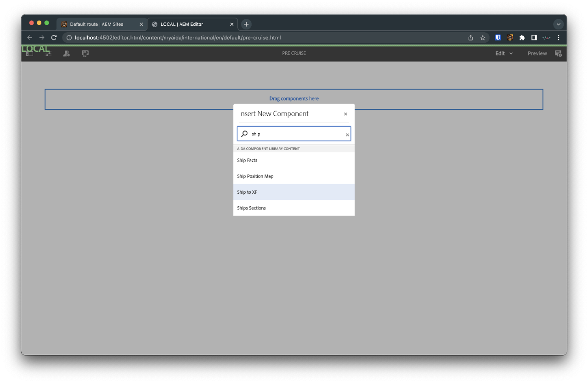Screen dimensions: 588x383
Task: Click the AEM Emulator device icon
Action: [85, 54]
